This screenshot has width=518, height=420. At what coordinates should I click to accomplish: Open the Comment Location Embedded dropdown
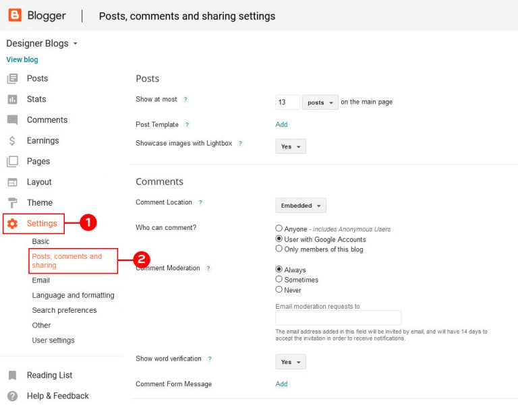[x=301, y=206]
